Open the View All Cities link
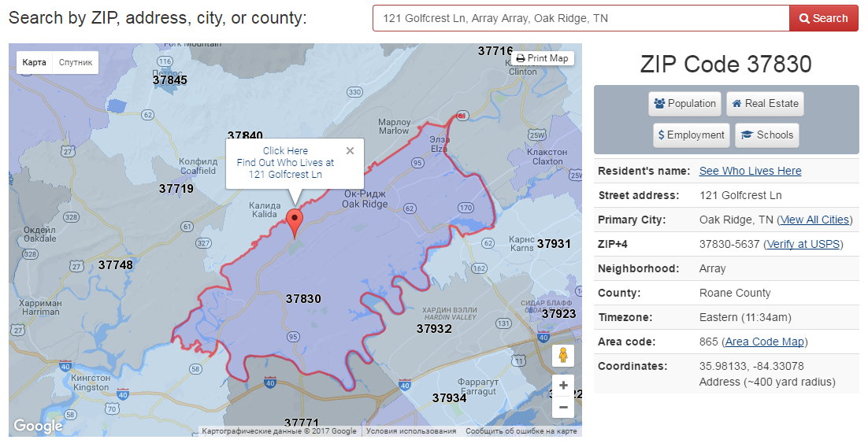 [x=814, y=220]
